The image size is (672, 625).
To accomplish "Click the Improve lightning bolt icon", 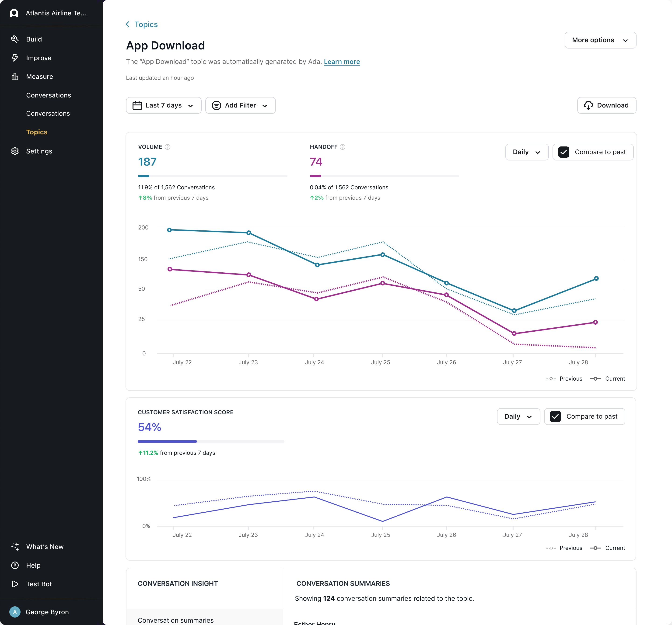I will (x=14, y=58).
